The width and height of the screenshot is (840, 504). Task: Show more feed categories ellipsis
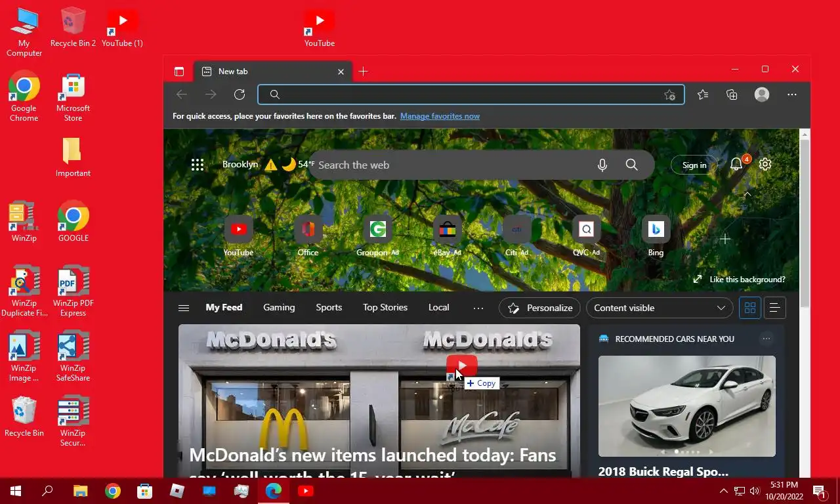tap(478, 308)
